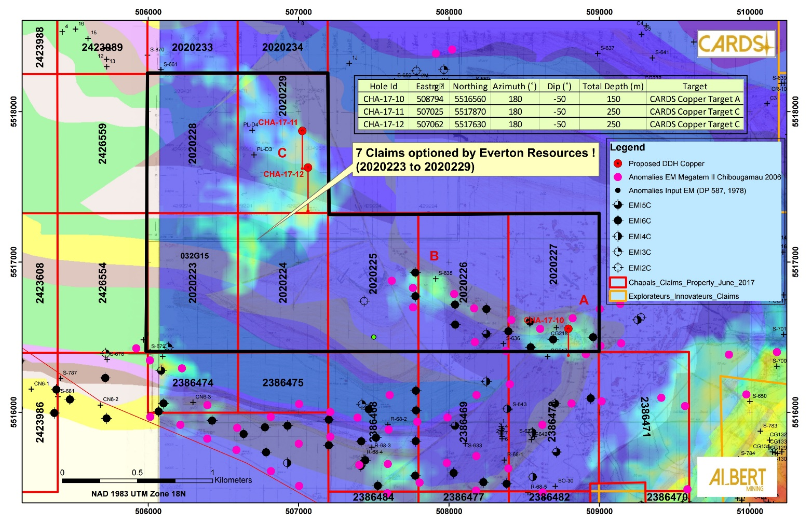This screenshot has width=812, height=525.
Task: Click the Everton Resources claims callout text
Action: [x=475, y=159]
